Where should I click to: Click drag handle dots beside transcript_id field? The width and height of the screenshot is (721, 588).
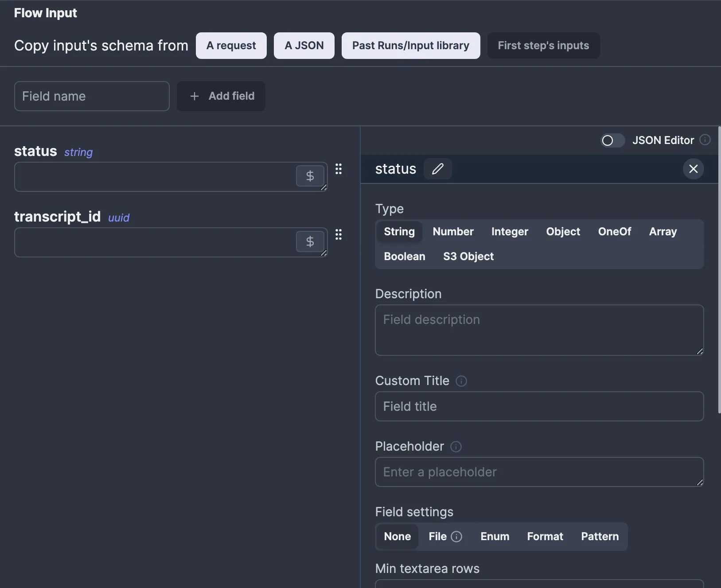pyautogui.click(x=339, y=234)
